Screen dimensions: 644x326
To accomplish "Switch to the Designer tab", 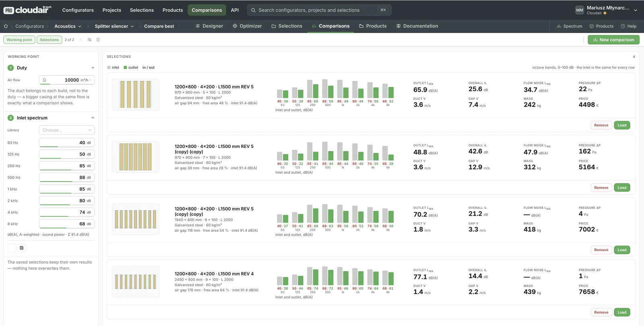I will click(x=209, y=26).
